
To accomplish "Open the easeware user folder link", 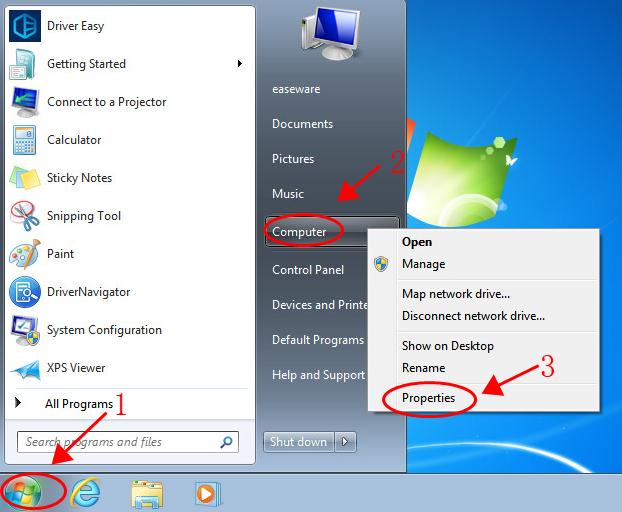I will point(296,89).
